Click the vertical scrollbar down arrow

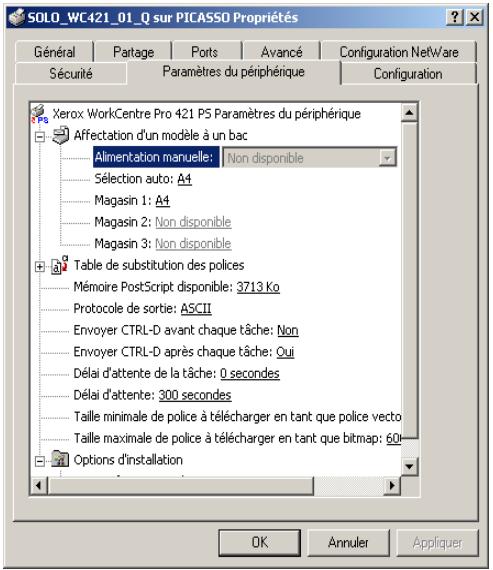[x=409, y=466]
